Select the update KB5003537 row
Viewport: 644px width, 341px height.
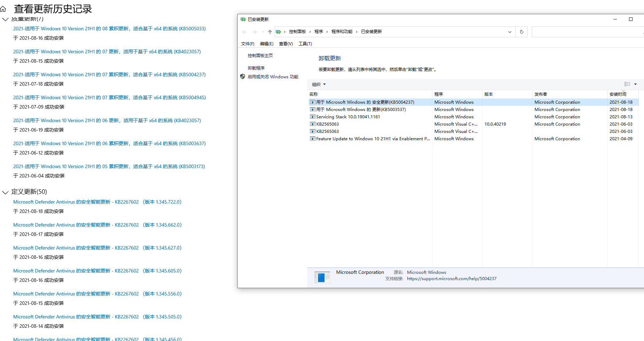pyautogui.click(x=473, y=110)
